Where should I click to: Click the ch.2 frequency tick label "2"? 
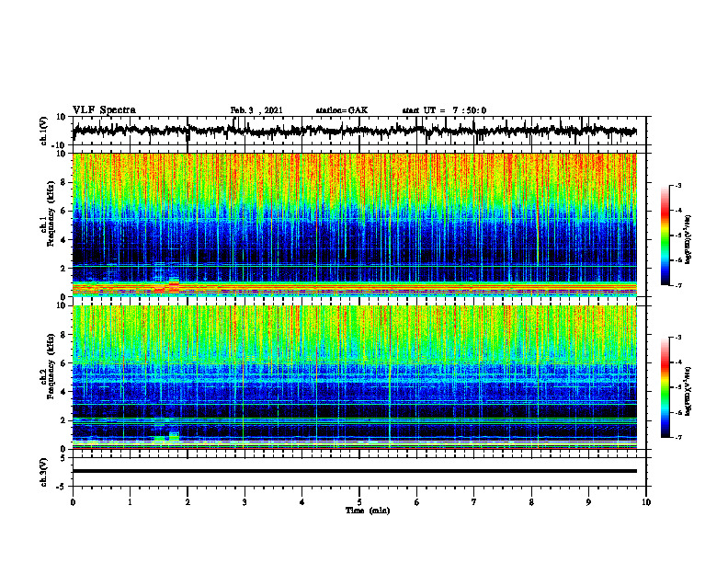[x=63, y=419]
